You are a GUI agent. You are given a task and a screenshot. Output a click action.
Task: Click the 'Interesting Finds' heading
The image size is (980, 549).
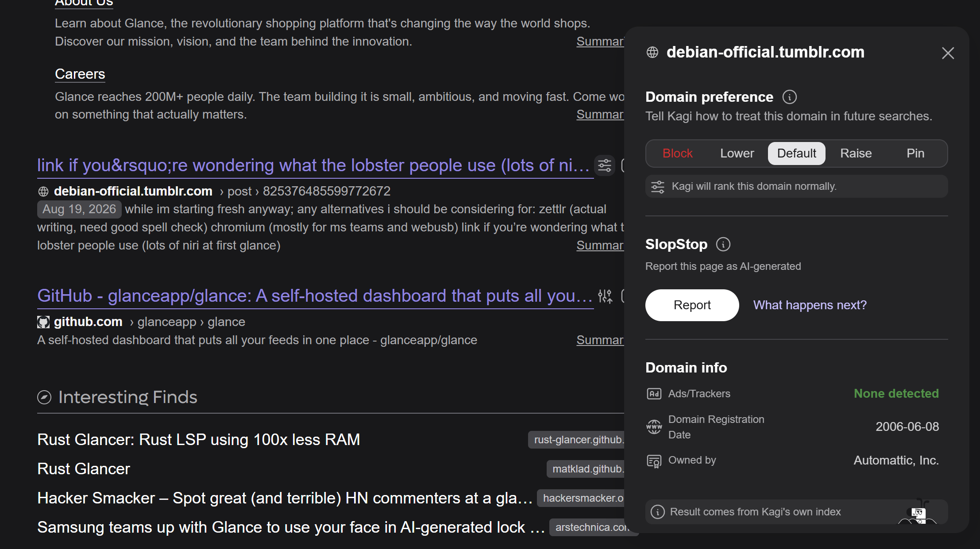point(128,397)
